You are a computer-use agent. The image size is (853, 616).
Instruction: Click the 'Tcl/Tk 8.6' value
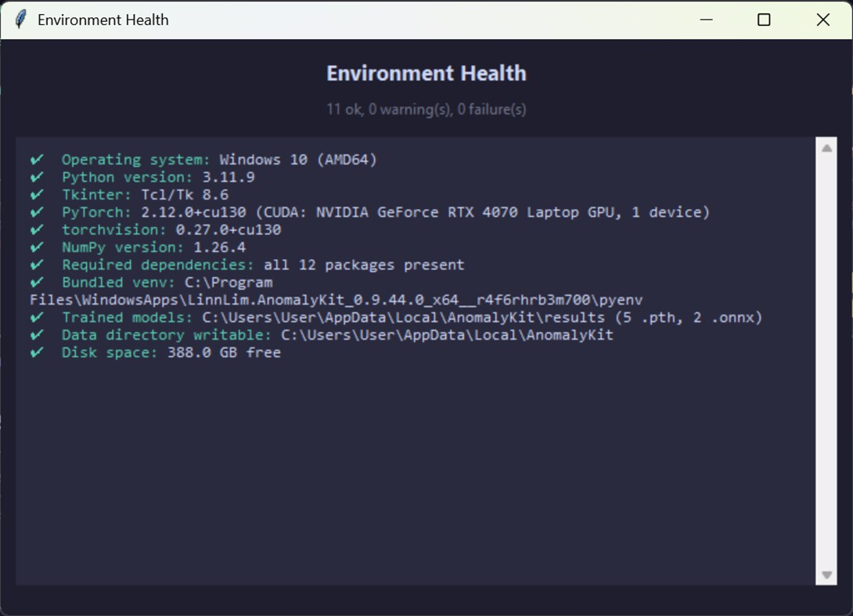[185, 194]
